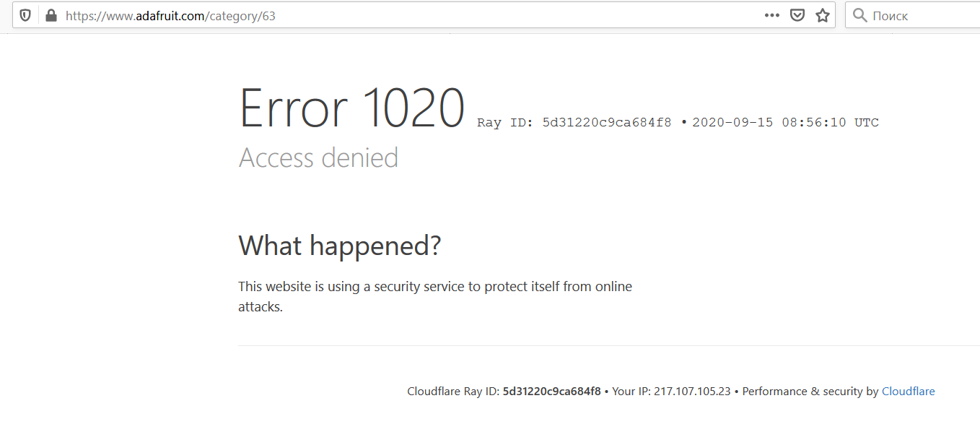The image size is (980, 432).
Task: Click the Performance & security by text
Action: coord(810,392)
